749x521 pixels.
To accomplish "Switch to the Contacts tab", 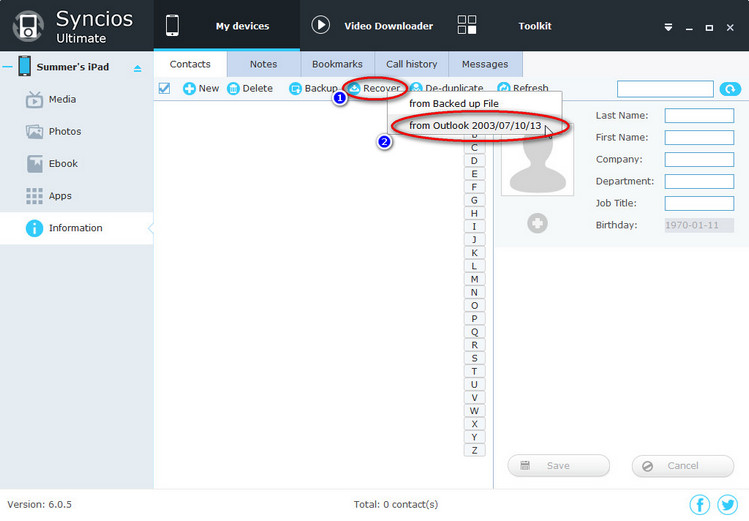I will point(190,64).
